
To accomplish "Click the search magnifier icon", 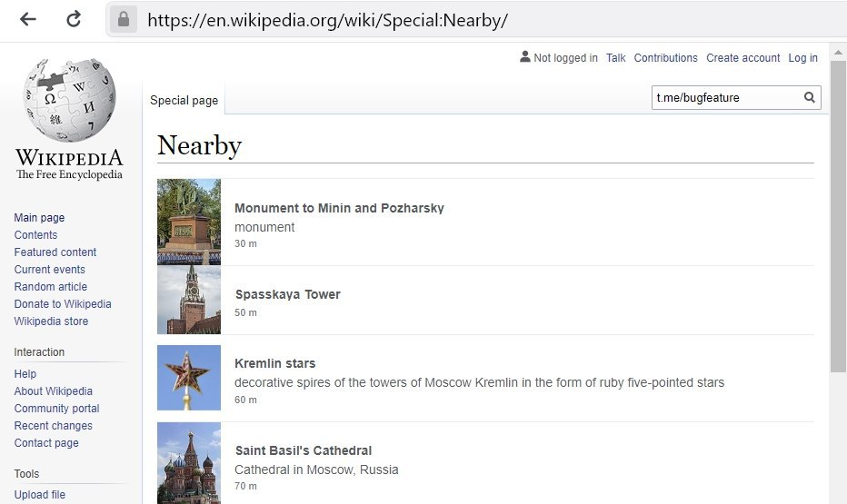I will 809,98.
